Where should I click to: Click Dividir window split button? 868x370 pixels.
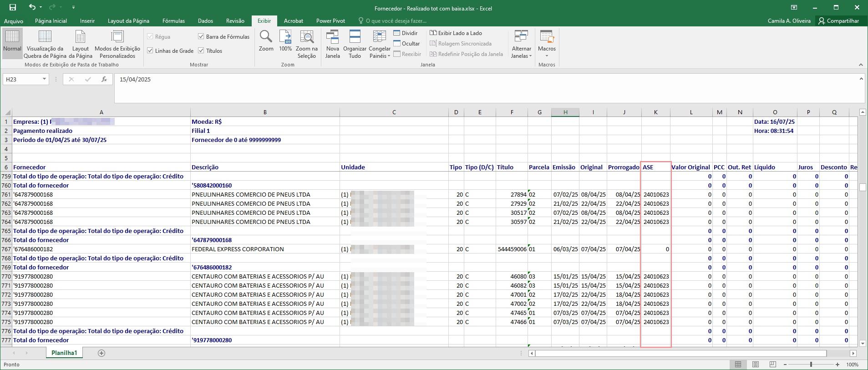pos(406,33)
